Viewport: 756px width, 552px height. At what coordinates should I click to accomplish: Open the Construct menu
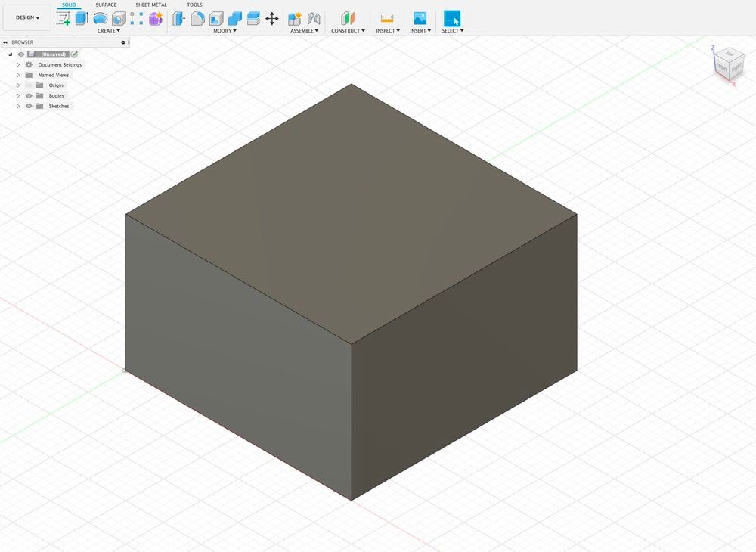click(348, 31)
